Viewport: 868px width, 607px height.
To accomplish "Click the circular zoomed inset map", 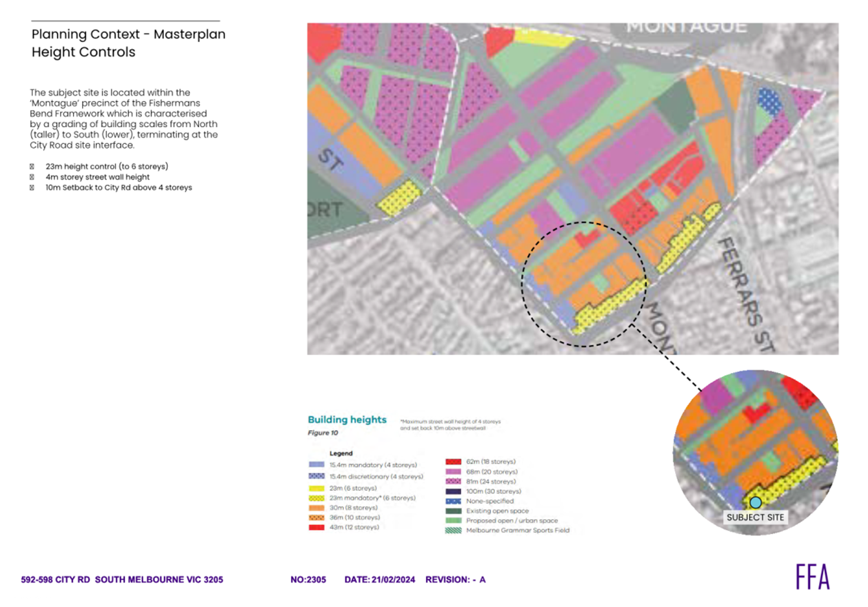I will (x=755, y=452).
